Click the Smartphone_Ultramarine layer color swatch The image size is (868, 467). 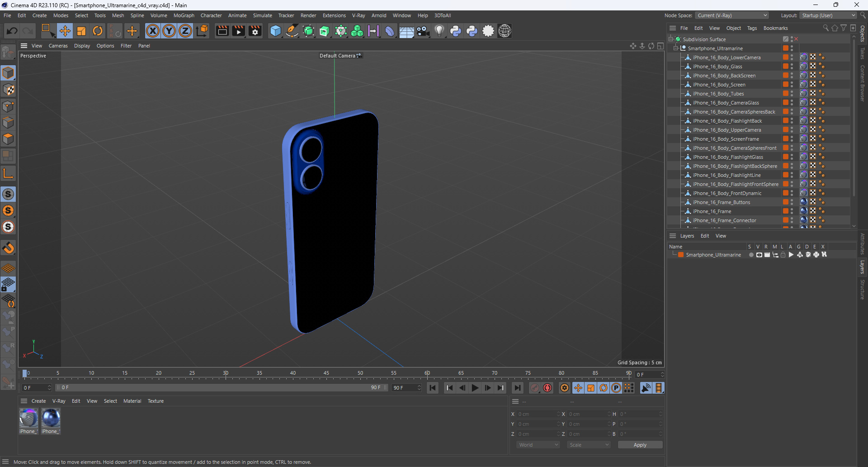[x=681, y=255]
